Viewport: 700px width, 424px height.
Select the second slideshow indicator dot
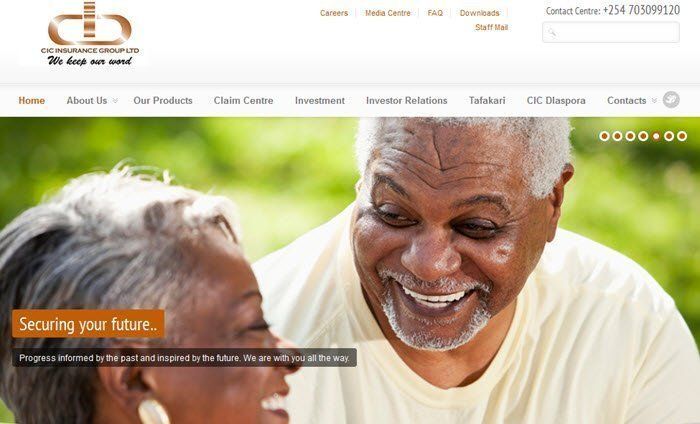coord(617,136)
